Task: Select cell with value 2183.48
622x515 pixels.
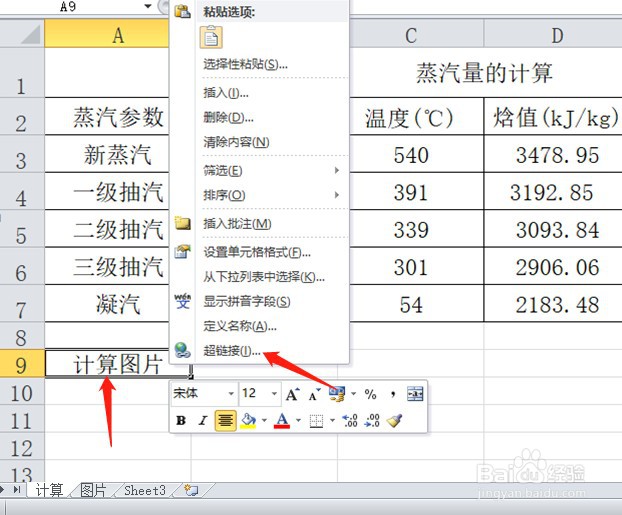Action: point(553,304)
